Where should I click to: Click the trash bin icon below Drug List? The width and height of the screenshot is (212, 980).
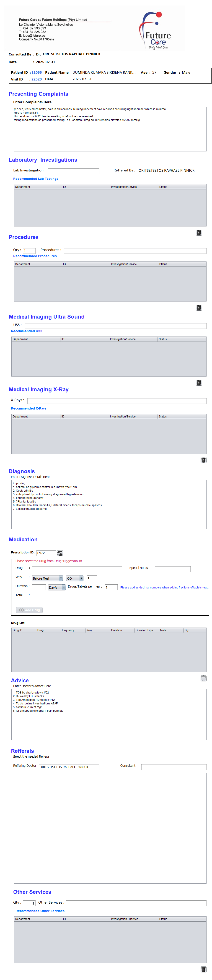click(x=203, y=678)
